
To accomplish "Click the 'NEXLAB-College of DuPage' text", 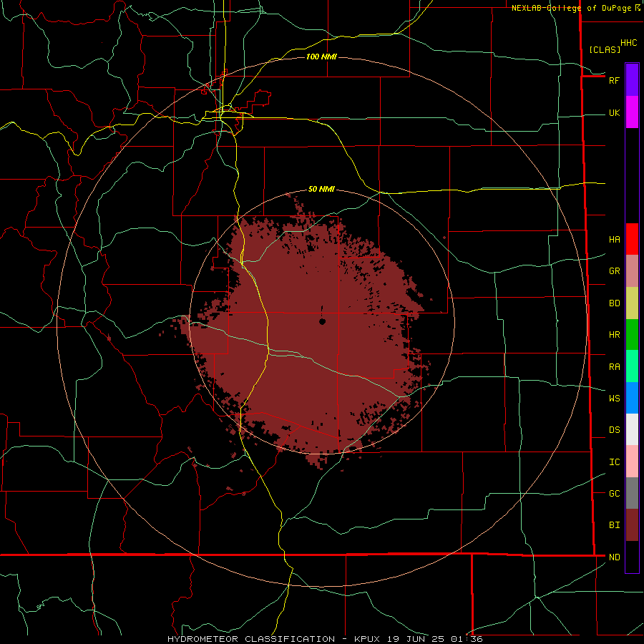I will 572,8.
